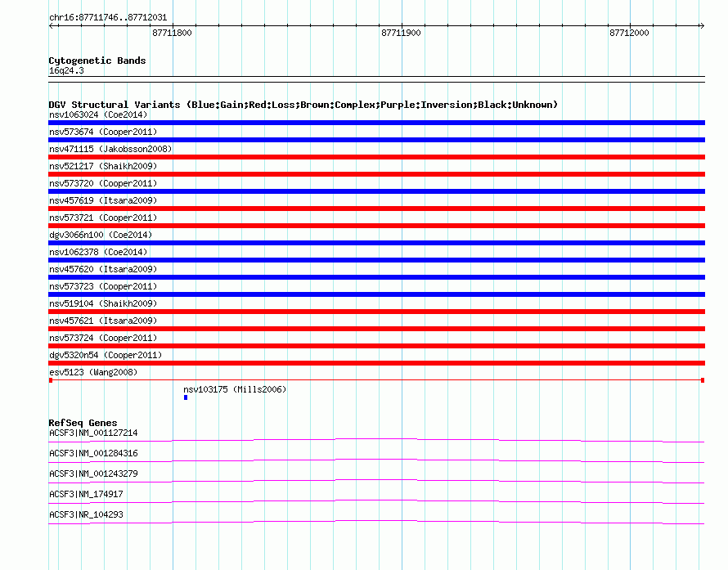Click the nsv457621 (Itsara2009) label
The width and height of the screenshot is (728, 570).
[103, 321]
